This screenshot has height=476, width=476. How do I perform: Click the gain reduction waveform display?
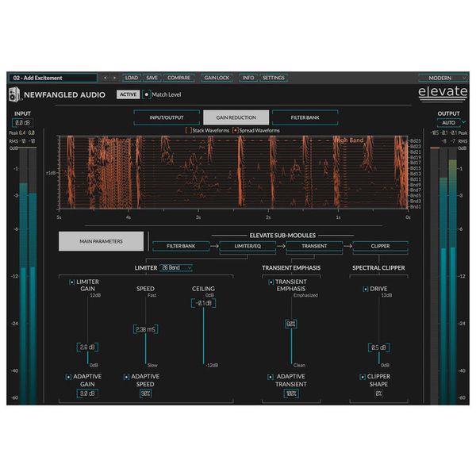[x=233, y=172]
